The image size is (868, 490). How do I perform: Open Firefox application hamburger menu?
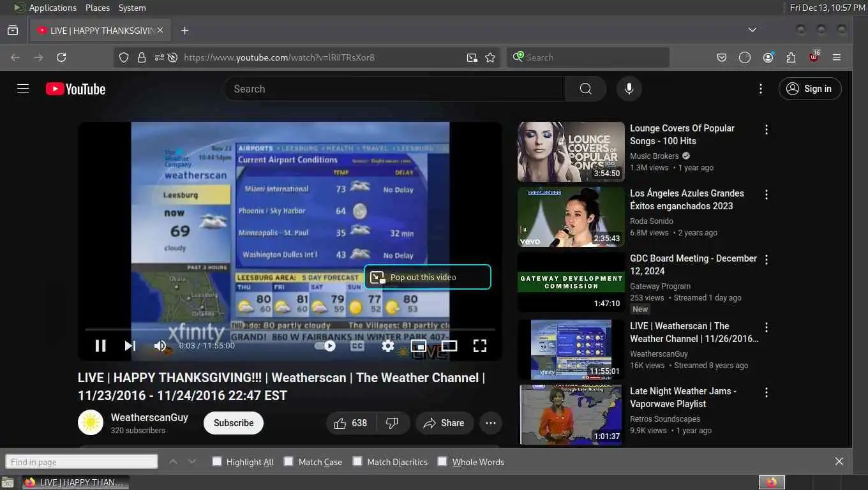(x=837, y=57)
